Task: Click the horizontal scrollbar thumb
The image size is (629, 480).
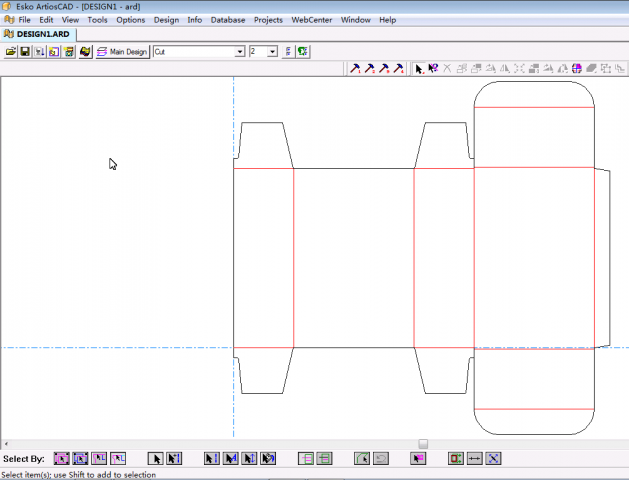Action: pyautogui.click(x=423, y=444)
